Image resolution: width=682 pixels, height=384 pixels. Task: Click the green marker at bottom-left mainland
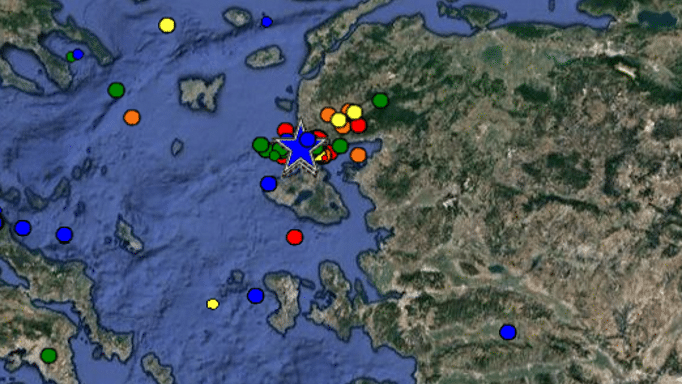49,355
